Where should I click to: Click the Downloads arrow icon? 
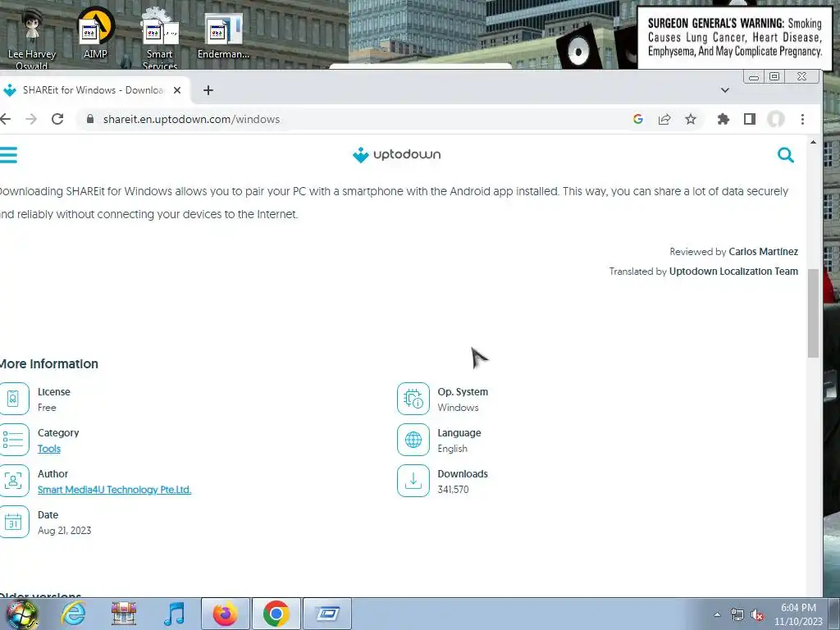point(413,481)
